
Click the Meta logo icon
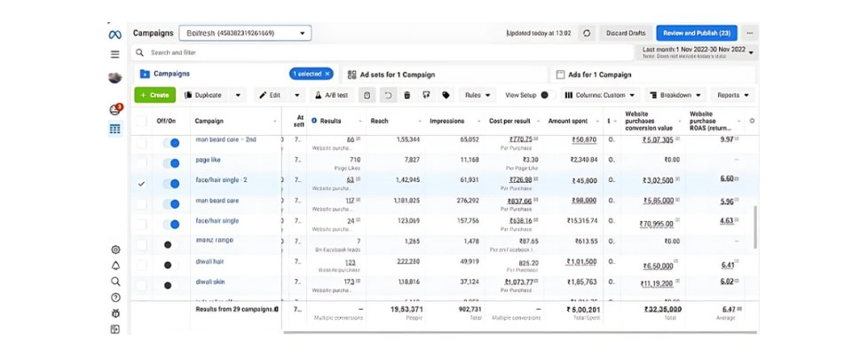114,33
